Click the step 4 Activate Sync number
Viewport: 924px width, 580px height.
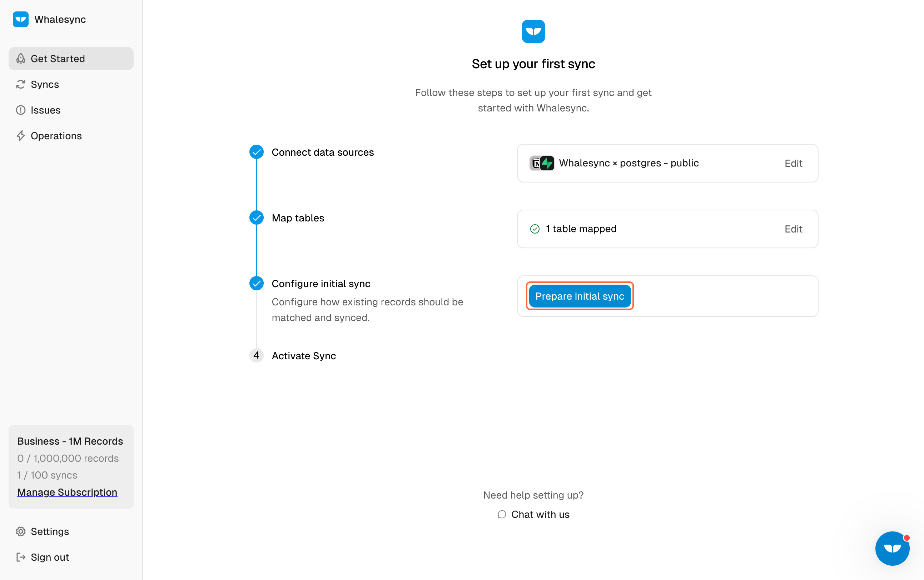[x=256, y=356]
